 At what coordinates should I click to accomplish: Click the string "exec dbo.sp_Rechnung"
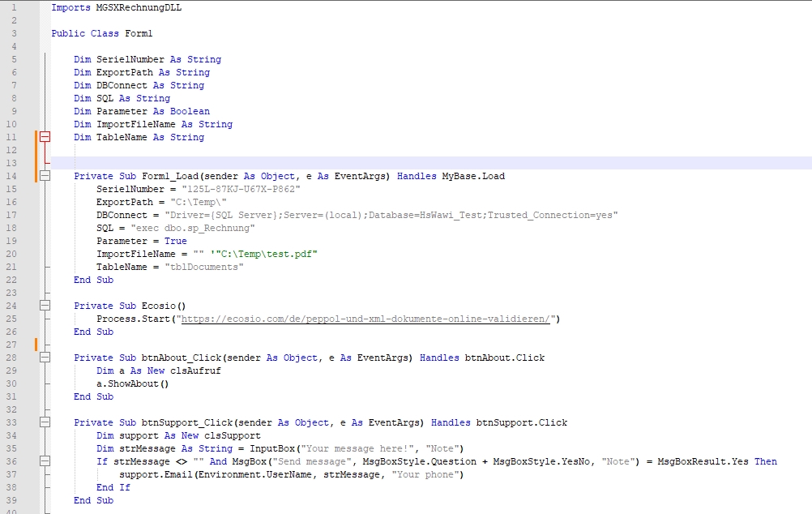tap(193, 228)
